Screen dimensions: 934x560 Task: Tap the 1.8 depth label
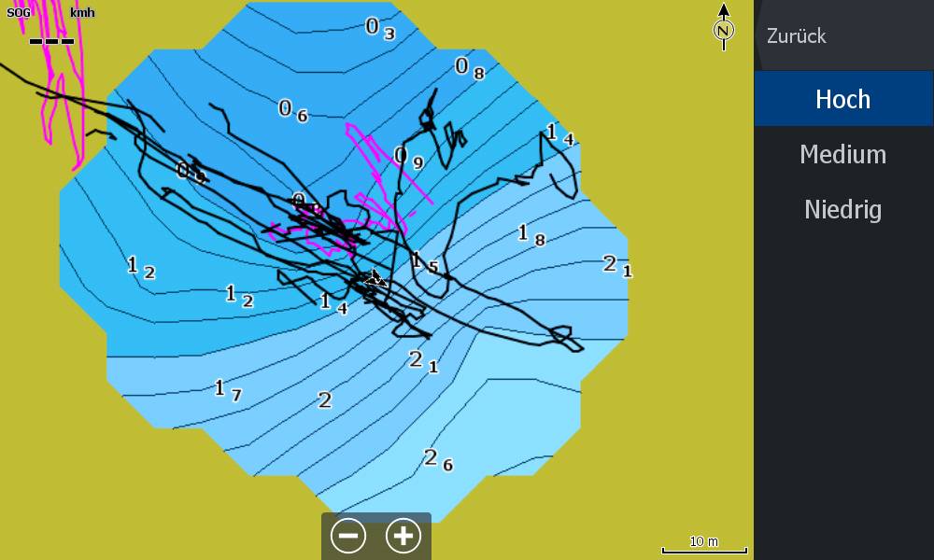[x=531, y=234]
